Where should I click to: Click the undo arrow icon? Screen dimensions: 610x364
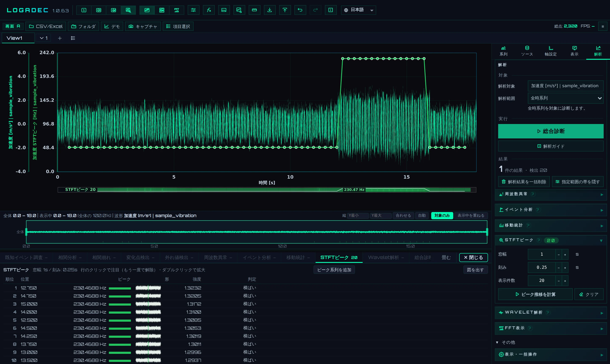point(300,10)
